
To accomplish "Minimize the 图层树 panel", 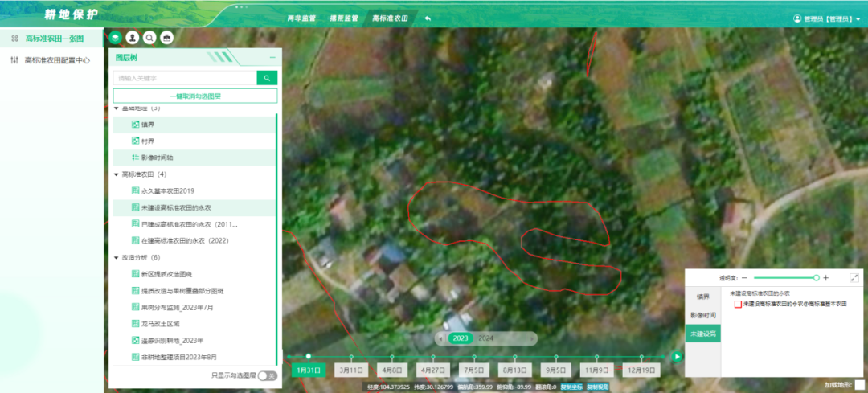I will pos(272,58).
